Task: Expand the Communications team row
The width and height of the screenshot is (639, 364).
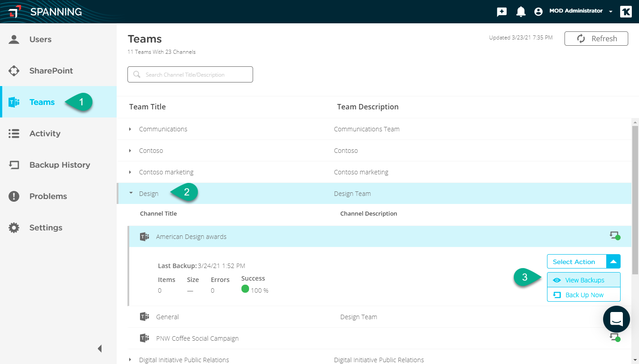Action: coord(130,129)
